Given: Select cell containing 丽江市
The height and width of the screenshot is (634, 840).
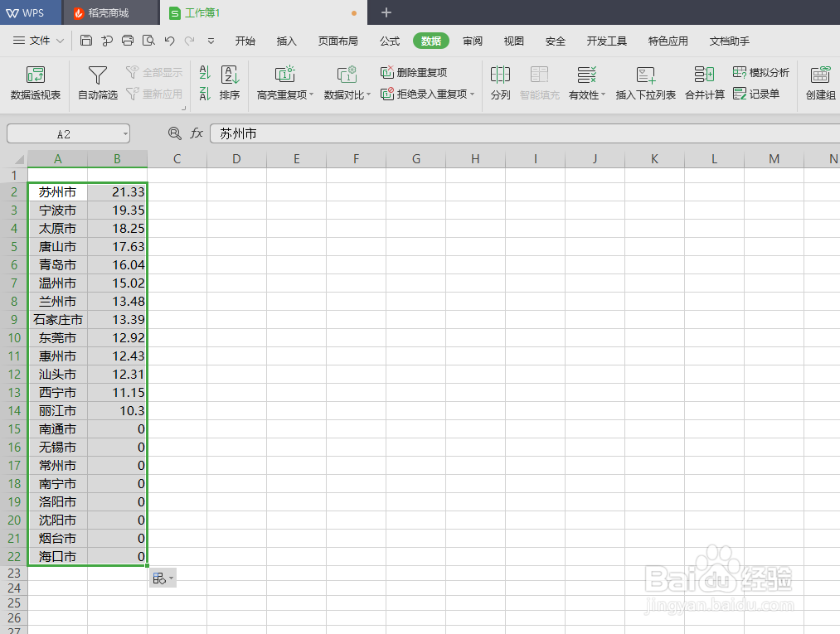Looking at the screenshot, I should point(57,411).
